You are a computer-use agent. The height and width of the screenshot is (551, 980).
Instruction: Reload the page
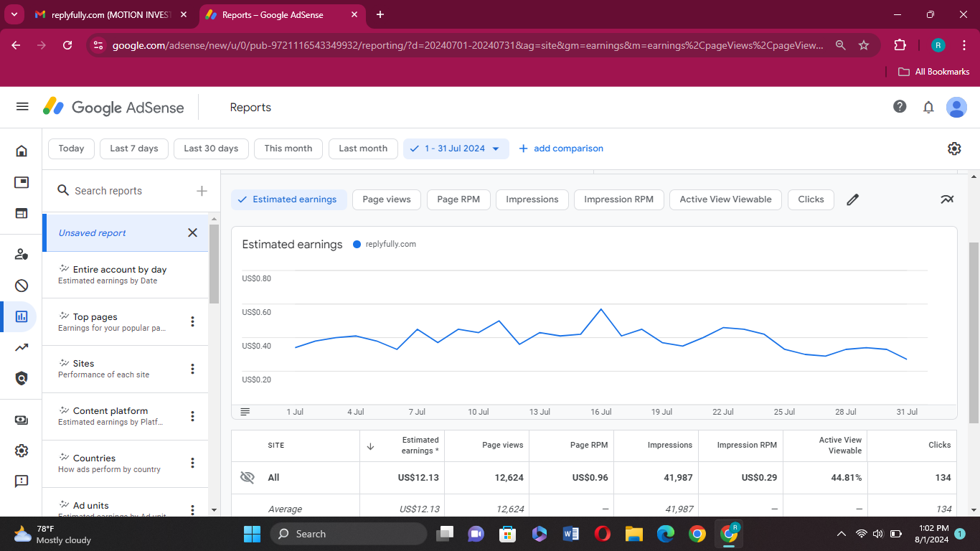(x=67, y=45)
